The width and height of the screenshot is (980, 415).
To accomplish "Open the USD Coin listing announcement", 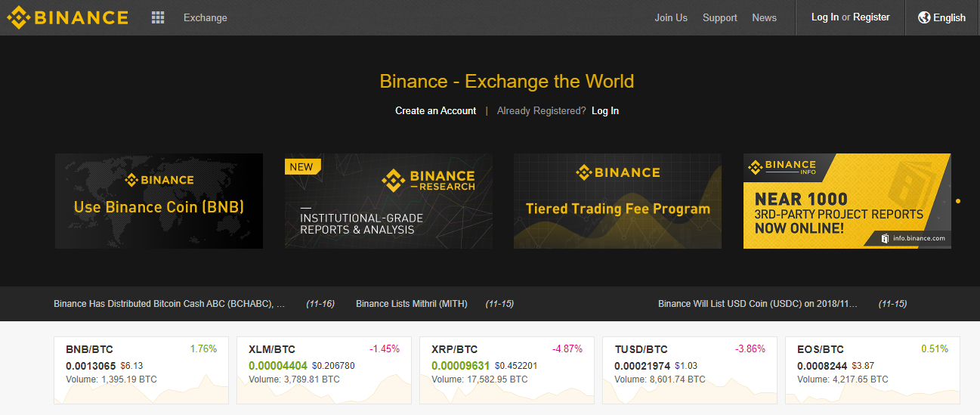I will [758, 304].
